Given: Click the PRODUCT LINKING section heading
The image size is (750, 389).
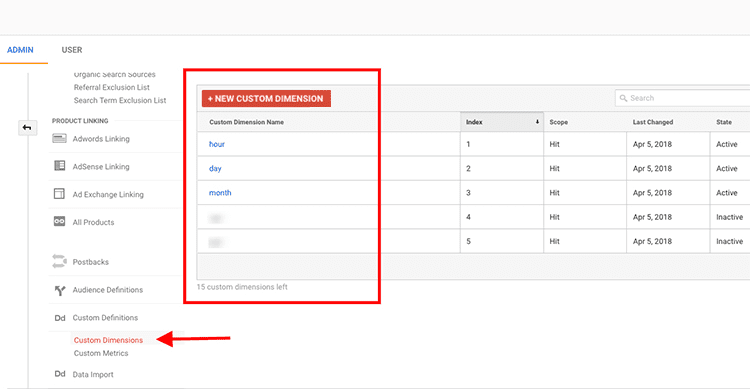Looking at the screenshot, I should pyautogui.click(x=80, y=121).
